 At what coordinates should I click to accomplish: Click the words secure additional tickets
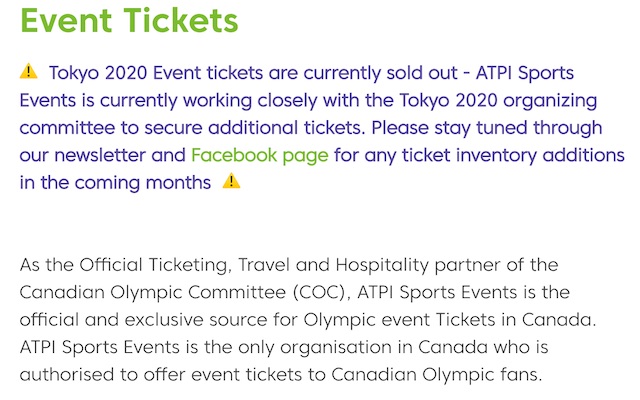[x=253, y=128]
